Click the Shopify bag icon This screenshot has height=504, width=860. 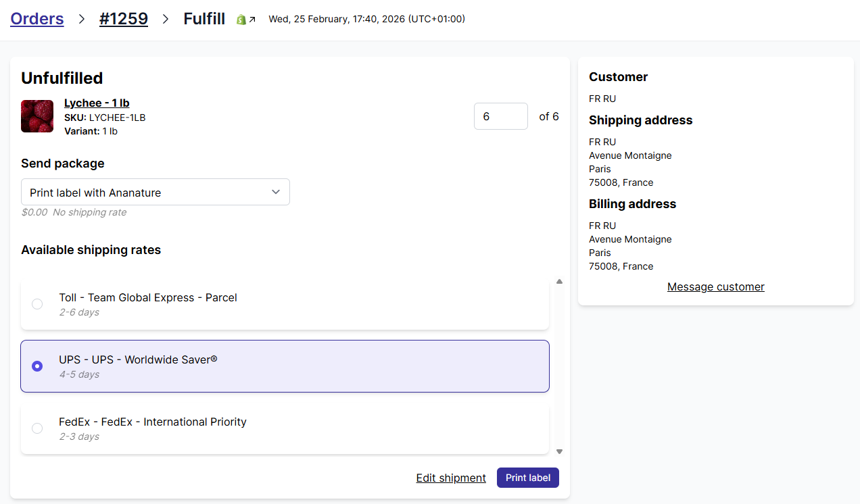241,20
